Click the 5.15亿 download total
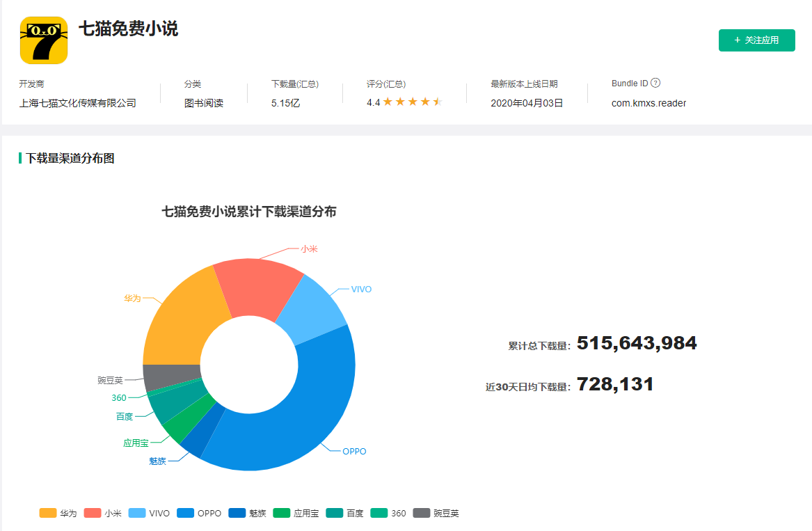The width and height of the screenshot is (812, 531). [x=285, y=103]
